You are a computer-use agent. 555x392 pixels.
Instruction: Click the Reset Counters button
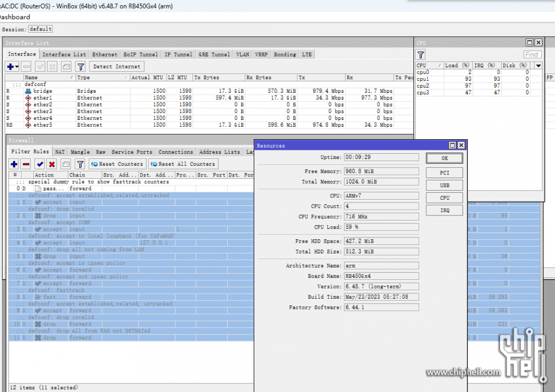pyautogui.click(x=117, y=164)
